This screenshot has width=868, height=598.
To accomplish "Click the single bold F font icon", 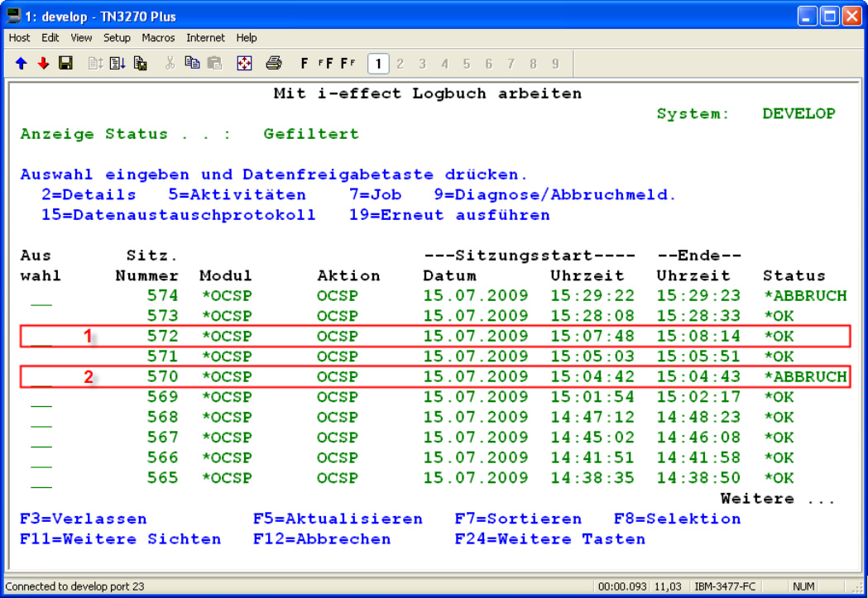I will 305,64.
